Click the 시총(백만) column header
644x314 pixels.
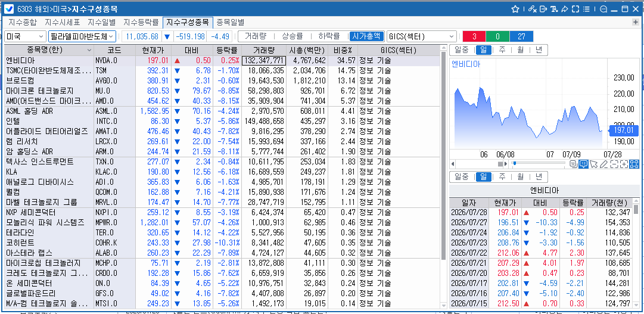(307, 51)
